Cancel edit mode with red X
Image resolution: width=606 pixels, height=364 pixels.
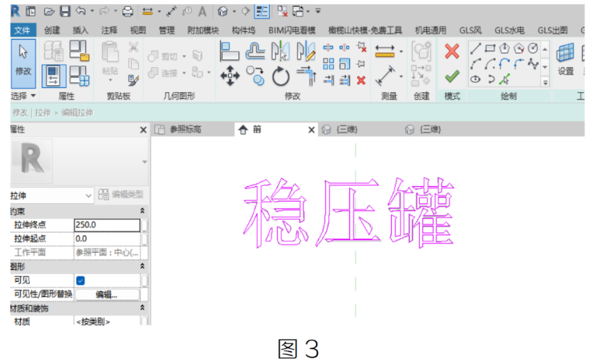(452, 52)
